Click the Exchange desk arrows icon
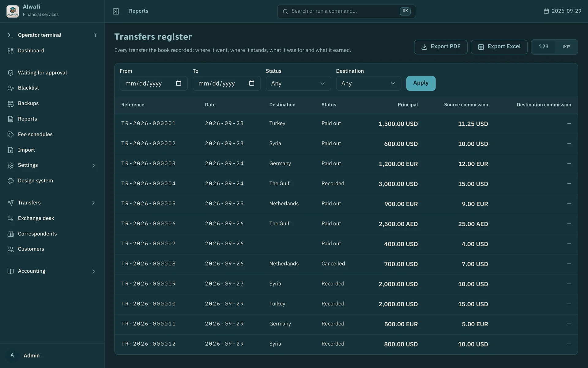Image resolution: width=588 pixels, height=368 pixels. coord(10,218)
